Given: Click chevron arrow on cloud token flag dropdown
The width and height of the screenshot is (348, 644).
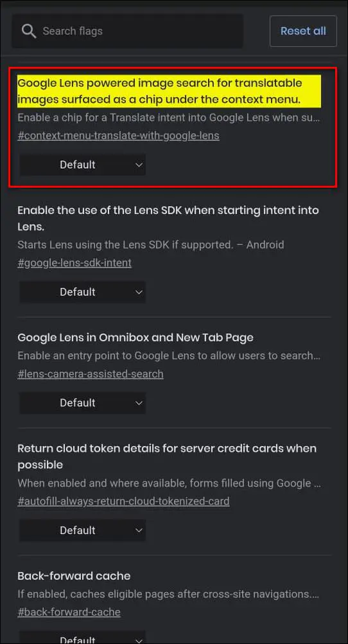Looking at the screenshot, I should (x=139, y=530).
